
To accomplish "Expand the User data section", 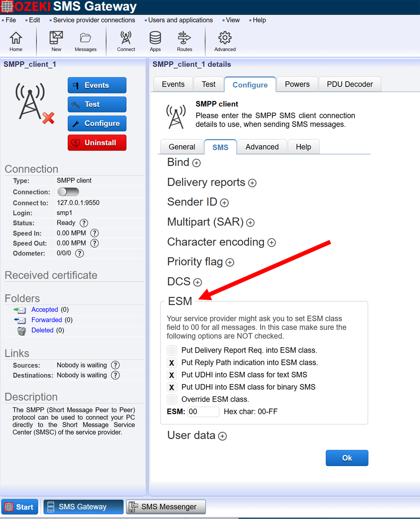I will tap(223, 436).
